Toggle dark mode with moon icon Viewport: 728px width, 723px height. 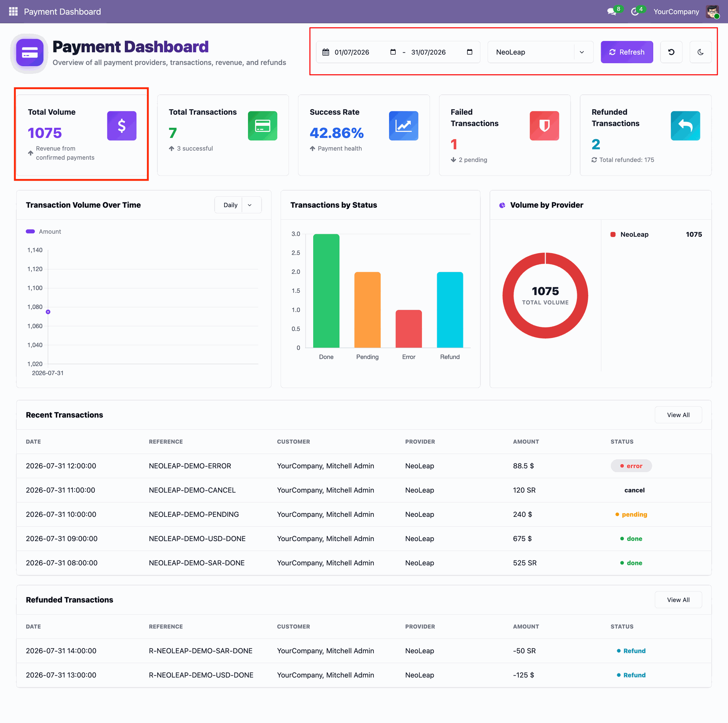coord(700,52)
